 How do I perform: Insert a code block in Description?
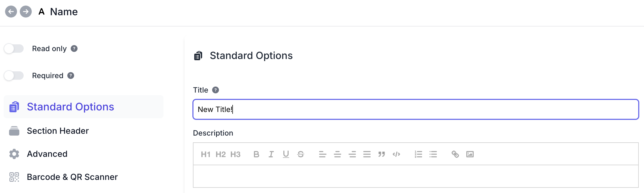click(x=396, y=154)
